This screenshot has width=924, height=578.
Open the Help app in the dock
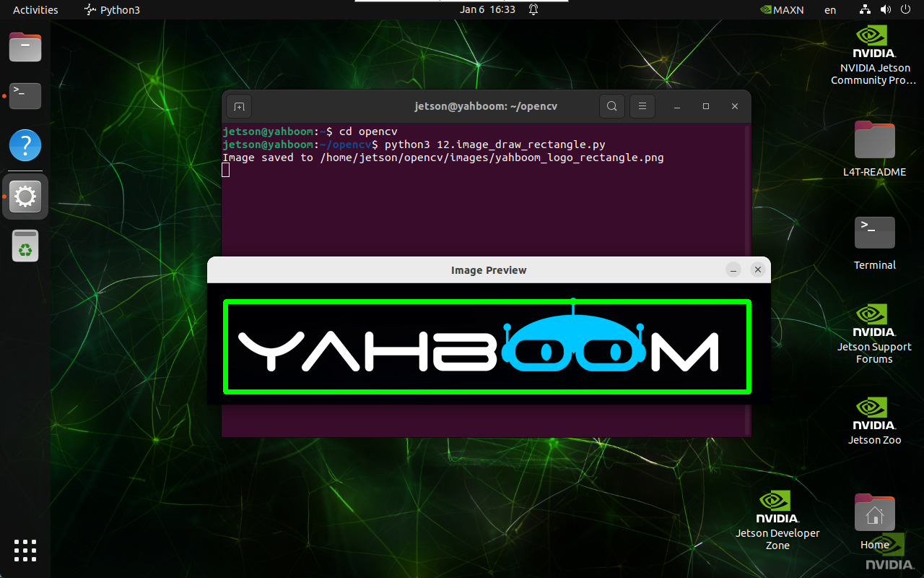click(25, 145)
